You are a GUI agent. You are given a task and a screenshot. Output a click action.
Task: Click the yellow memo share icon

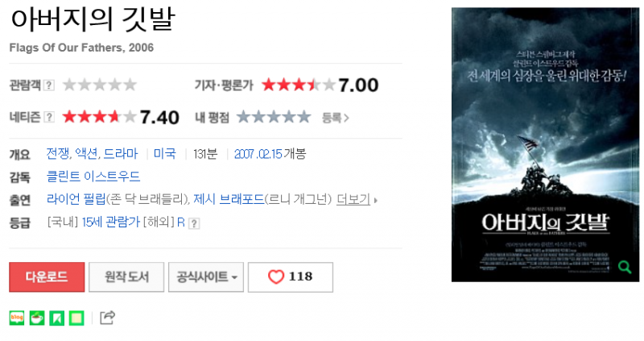[76, 318]
